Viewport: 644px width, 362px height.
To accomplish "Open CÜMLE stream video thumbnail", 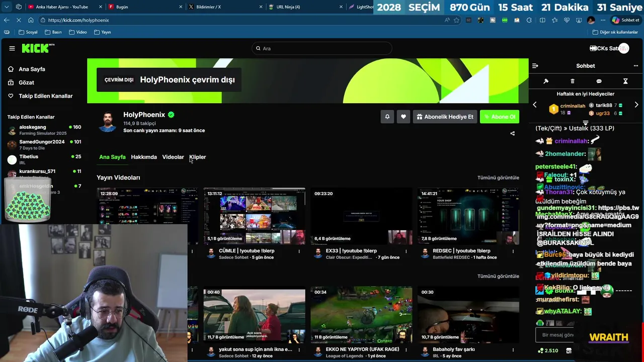I will pyautogui.click(x=254, y=216).
